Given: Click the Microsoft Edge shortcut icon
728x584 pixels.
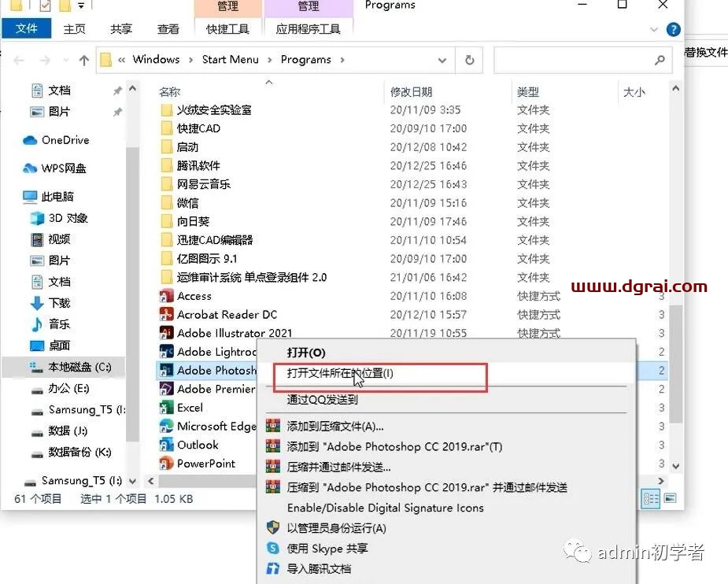Looking at the screenshot, I should point(166,426).
